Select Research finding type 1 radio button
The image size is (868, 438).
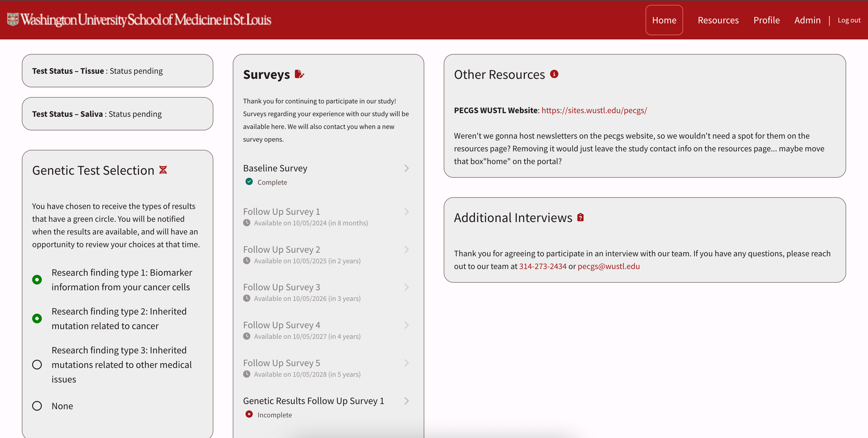click(37, 280)
